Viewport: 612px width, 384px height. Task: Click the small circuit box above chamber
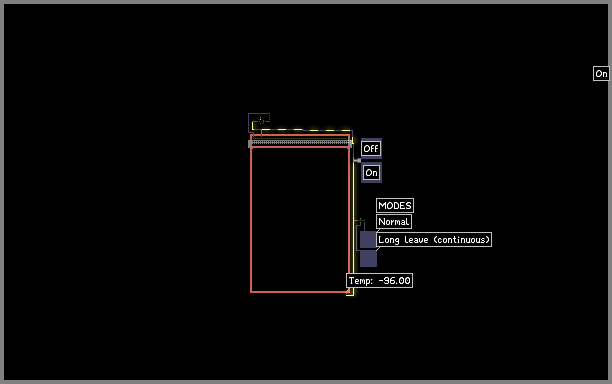click(259, 123)
